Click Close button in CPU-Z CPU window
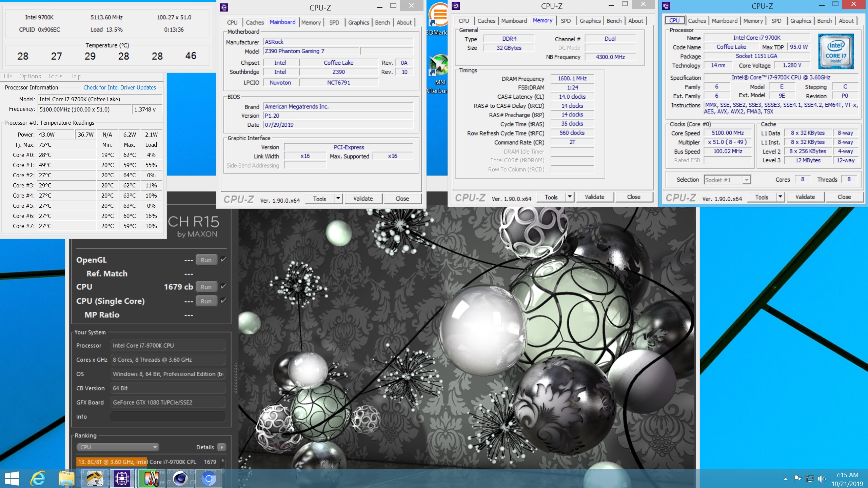Viewport: 868px width, 488px height. tap(844, 197)
